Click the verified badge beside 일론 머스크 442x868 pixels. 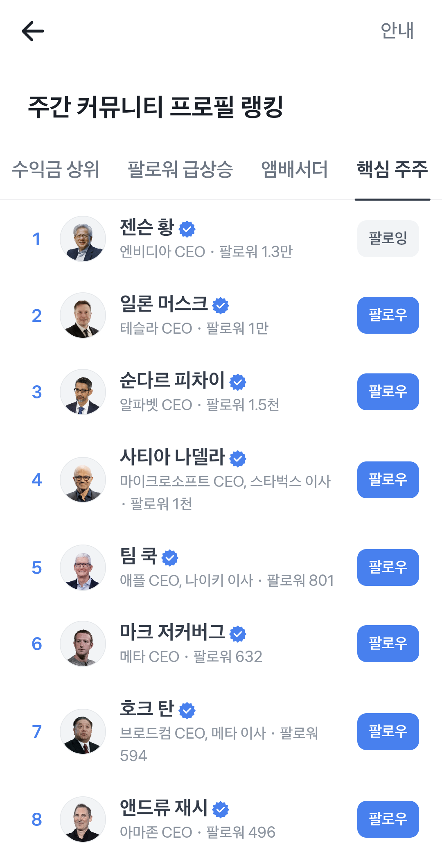[x=221, y=305]
